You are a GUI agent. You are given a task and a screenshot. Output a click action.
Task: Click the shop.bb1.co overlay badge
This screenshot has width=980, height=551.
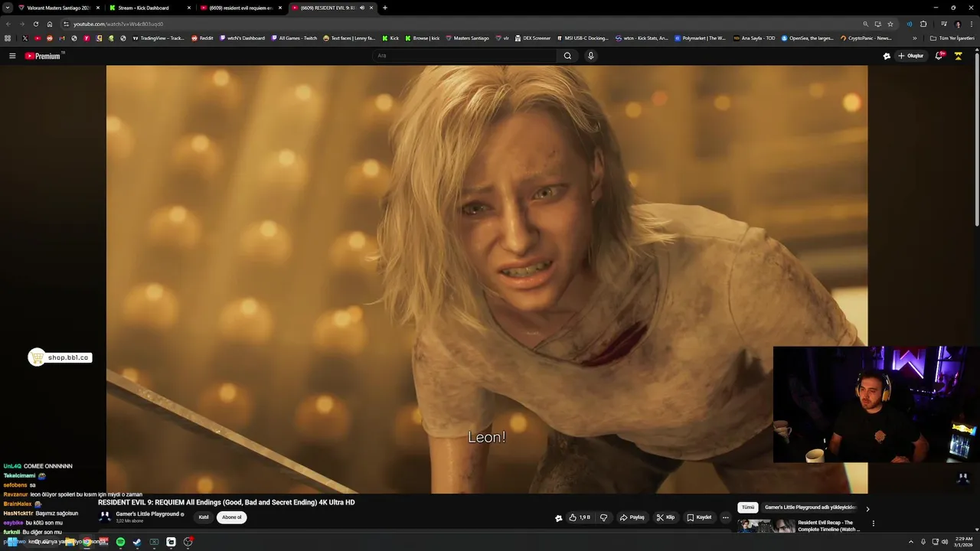click(x=60, y=357)
